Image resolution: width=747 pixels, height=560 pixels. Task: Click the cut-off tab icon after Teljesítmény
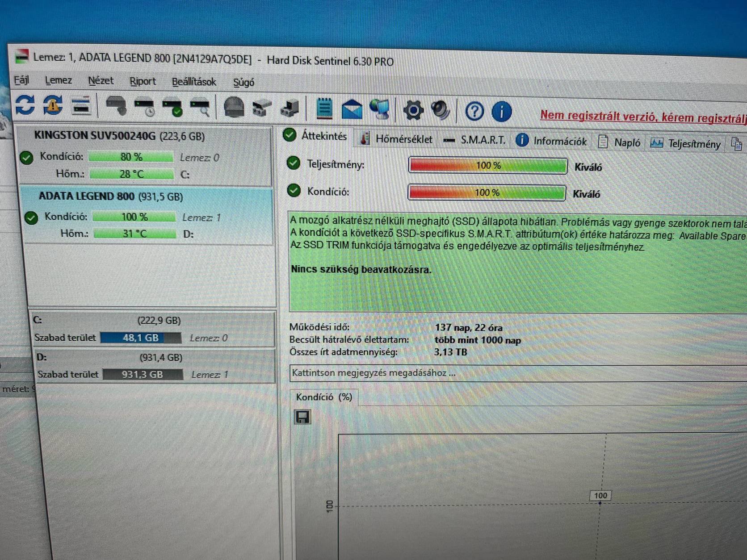click(736, 144)
